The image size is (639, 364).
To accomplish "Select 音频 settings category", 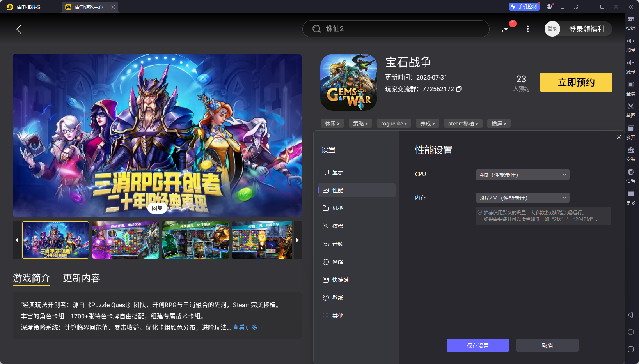I will 357,244.
